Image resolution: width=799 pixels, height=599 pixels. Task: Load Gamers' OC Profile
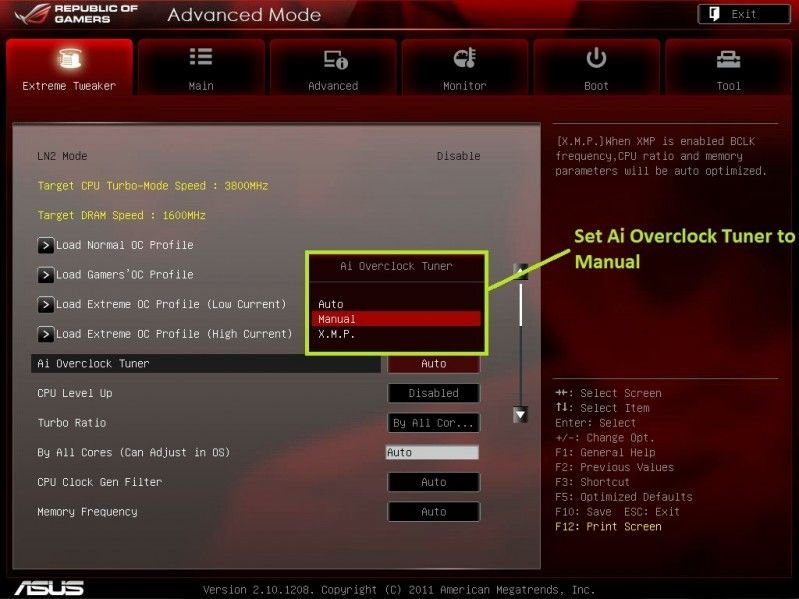click(x=125, y=275)
